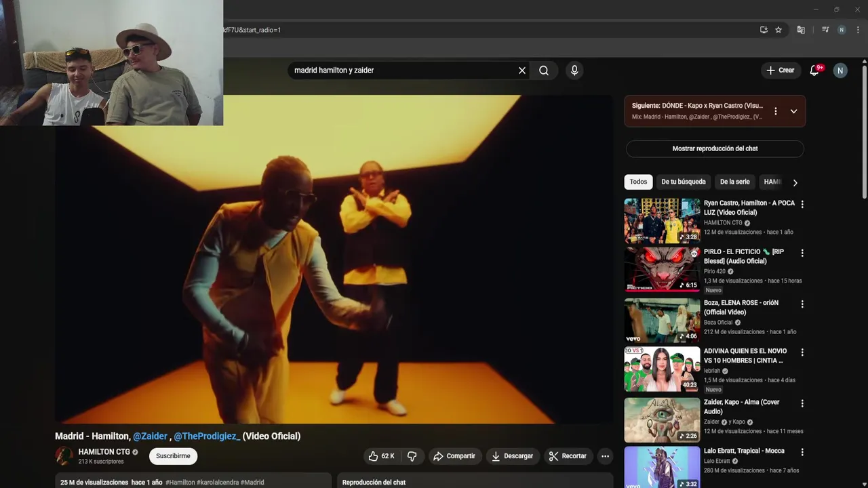Open Zaider Kapo Alma thumbnail
The image size is (868, 488).
[662, 420]
